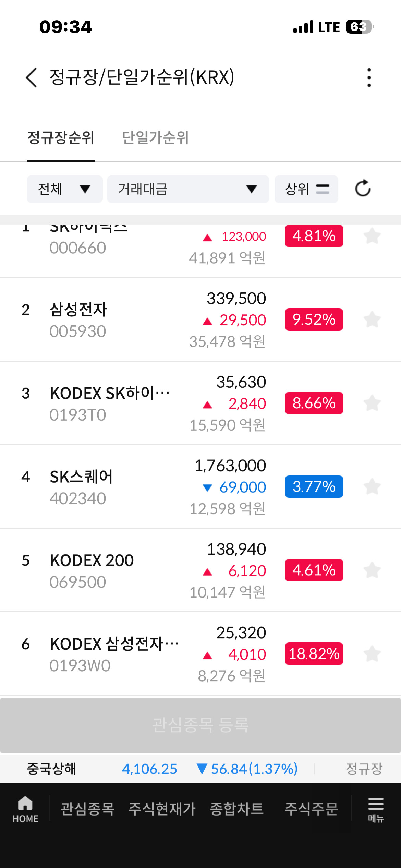This screenshot has width=401, height=868.
Task: Open 종합차트 from bottom navigation
Action: (x=237, y=809)
